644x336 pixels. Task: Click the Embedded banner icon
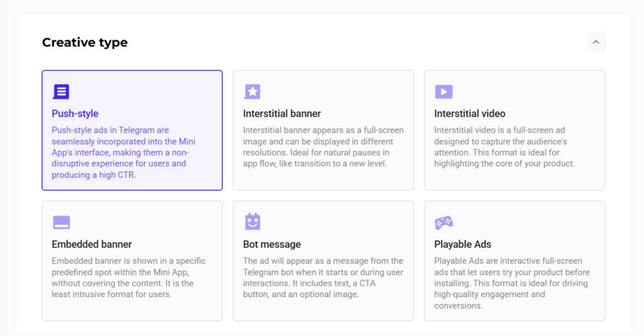coord(61,222)
